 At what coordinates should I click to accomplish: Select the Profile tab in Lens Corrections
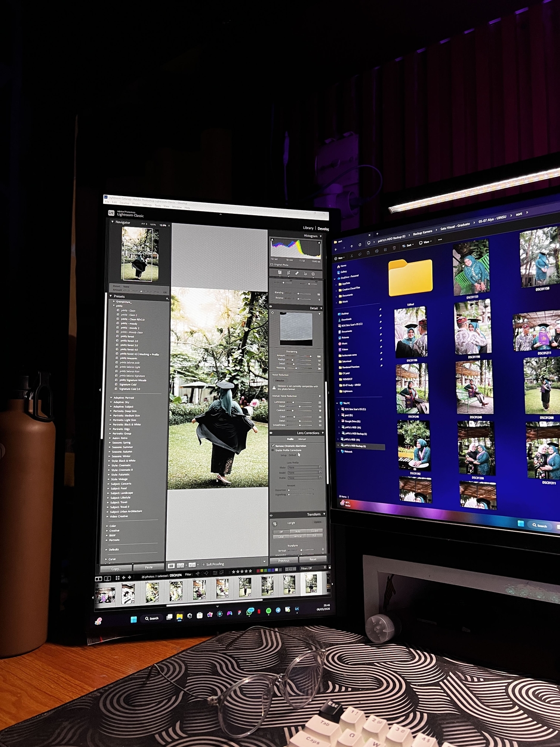tap(290, 439)
